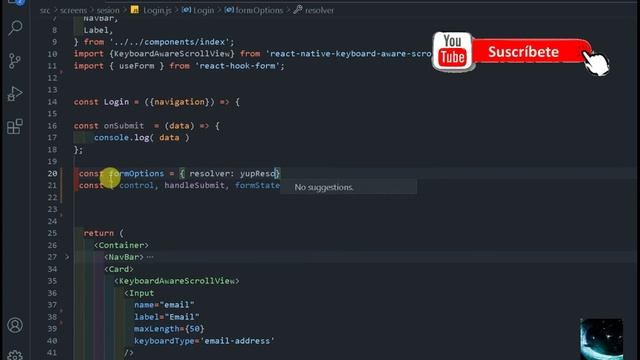This screenshot has height=360, width=640.
Task: Click 'console' on line 17
Action: point(111,138)
